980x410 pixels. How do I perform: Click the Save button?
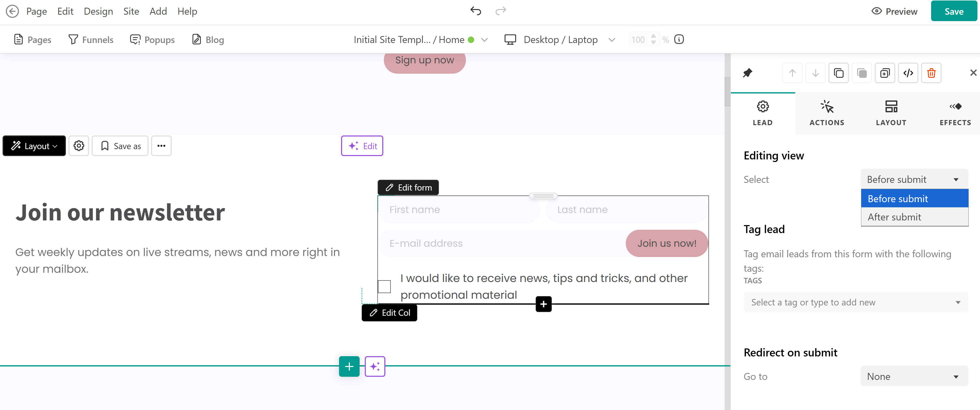pyautogui.click(x=953, y=11)
